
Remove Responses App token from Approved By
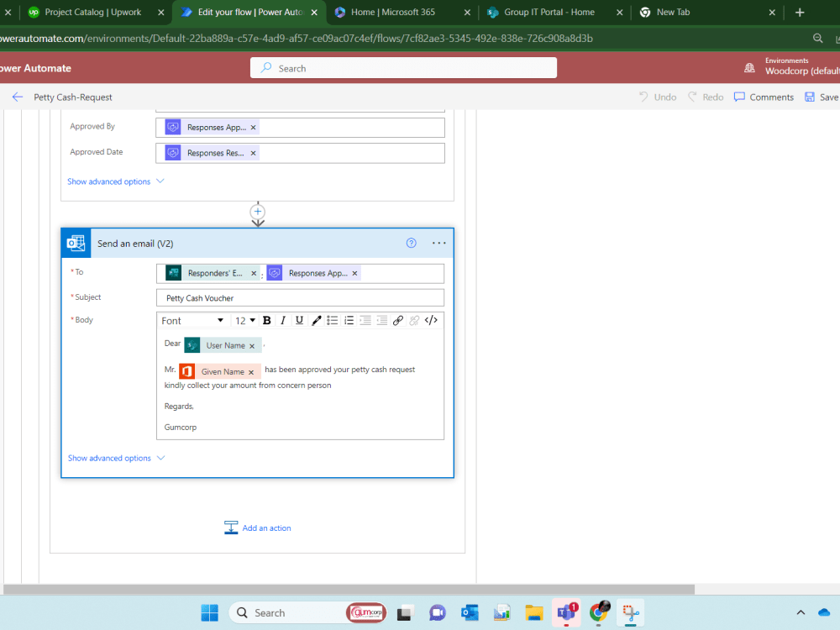[x=254, y=128]
